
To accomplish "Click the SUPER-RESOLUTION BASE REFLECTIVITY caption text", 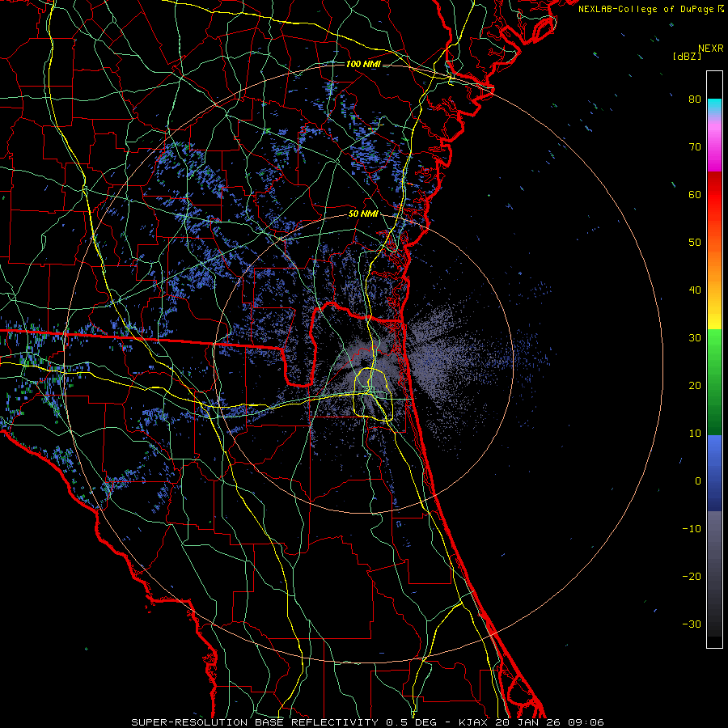I will coord(255,722).
